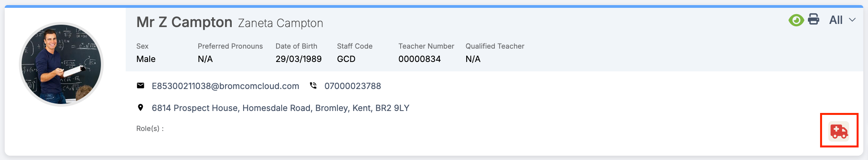Click the Date of Birth value 29/03/1989

[x=298, y=59]
